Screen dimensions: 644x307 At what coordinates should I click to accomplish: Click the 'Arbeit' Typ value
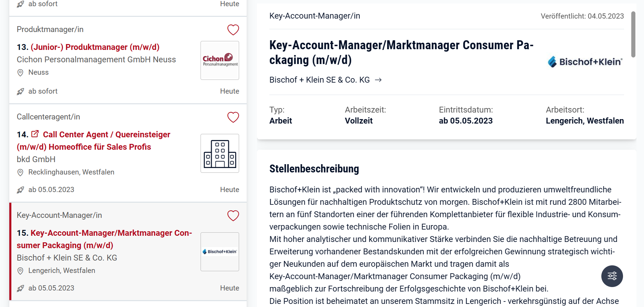[281, 121]
